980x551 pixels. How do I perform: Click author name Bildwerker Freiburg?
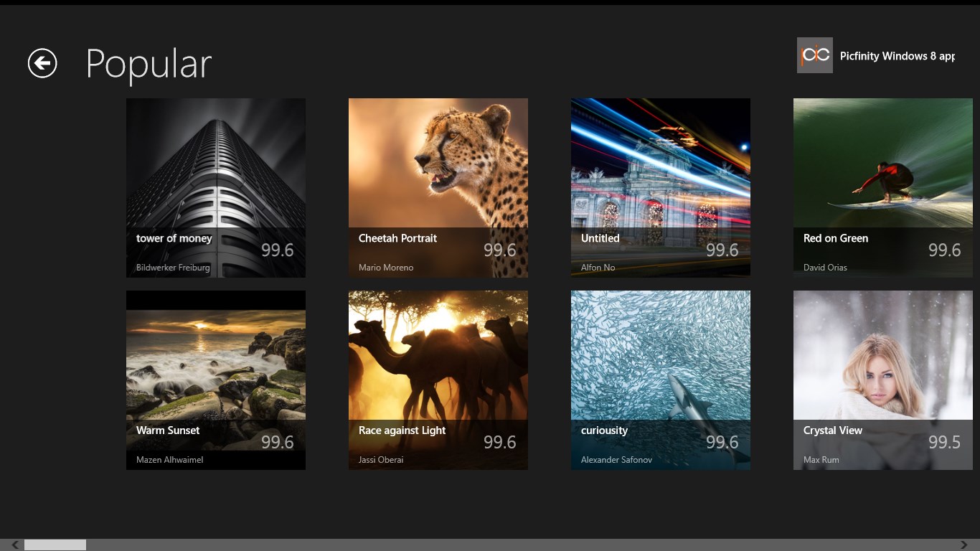173,268
